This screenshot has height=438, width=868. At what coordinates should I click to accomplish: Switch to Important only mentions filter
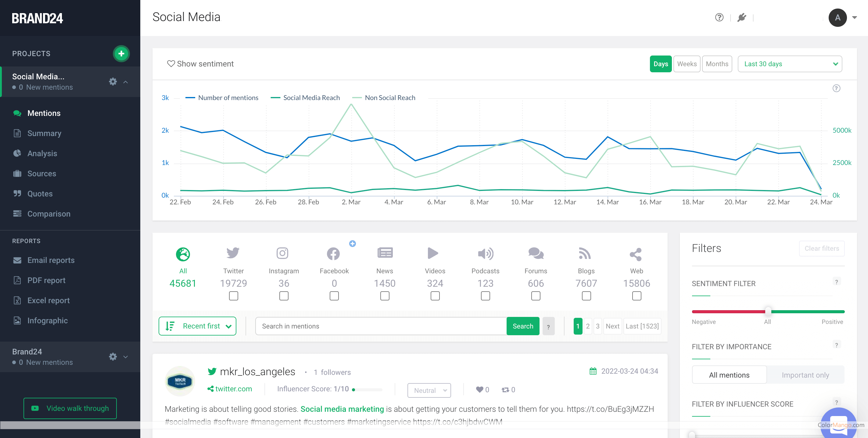(x=805, y=375)
